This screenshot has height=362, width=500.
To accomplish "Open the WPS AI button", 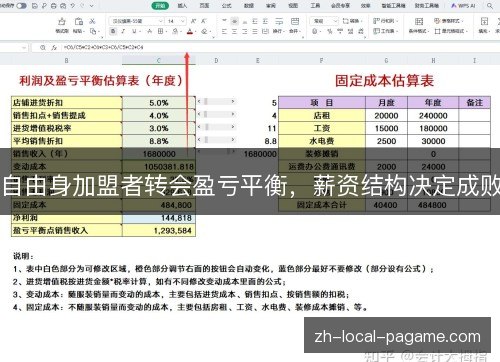I will click(463, 6).
